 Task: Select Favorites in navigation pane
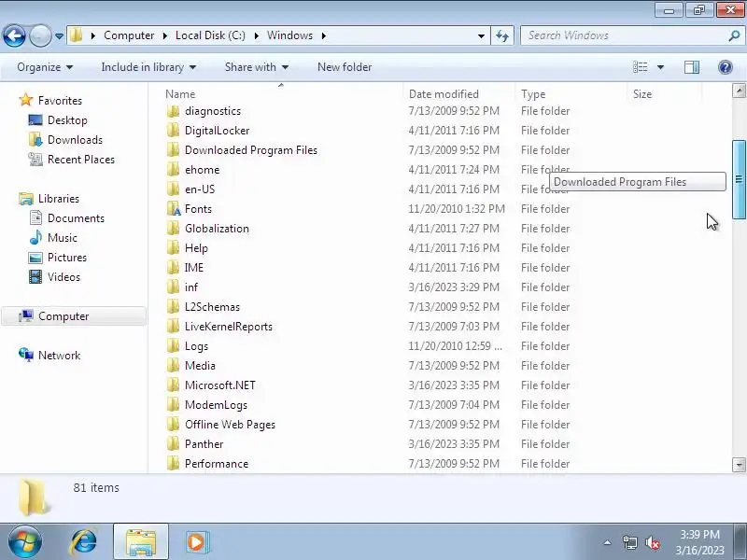pyautogui.click(x=60, y=101)
